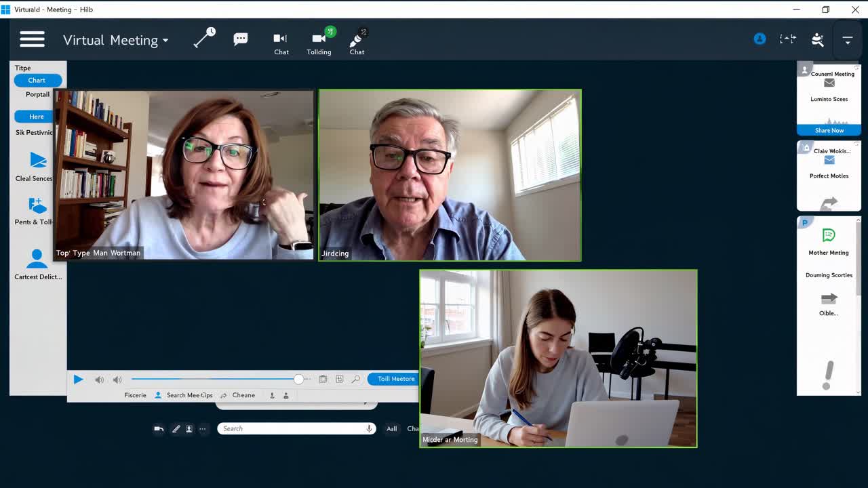Open the Mother Mınting chat icon
The height and width of the screenshot is (488, 868).
(x=828, y=235)
